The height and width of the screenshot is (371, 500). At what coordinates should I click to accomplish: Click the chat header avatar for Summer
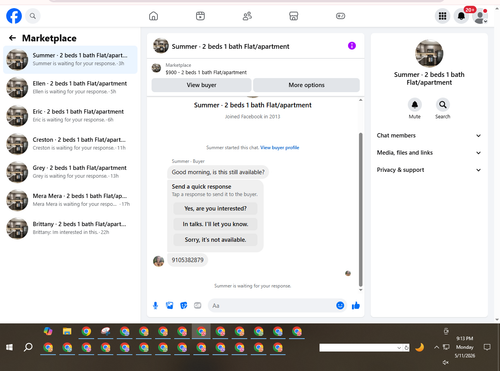point(161,46)
